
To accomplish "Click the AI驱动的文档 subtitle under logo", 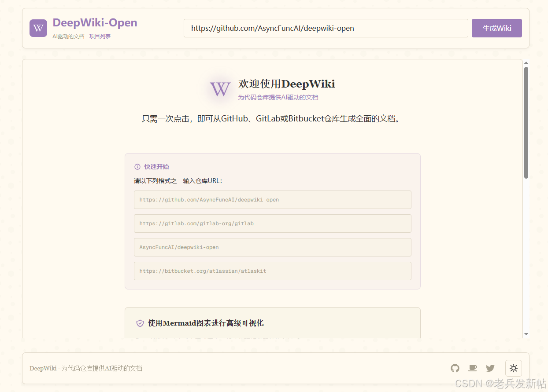I will point(68,37).
